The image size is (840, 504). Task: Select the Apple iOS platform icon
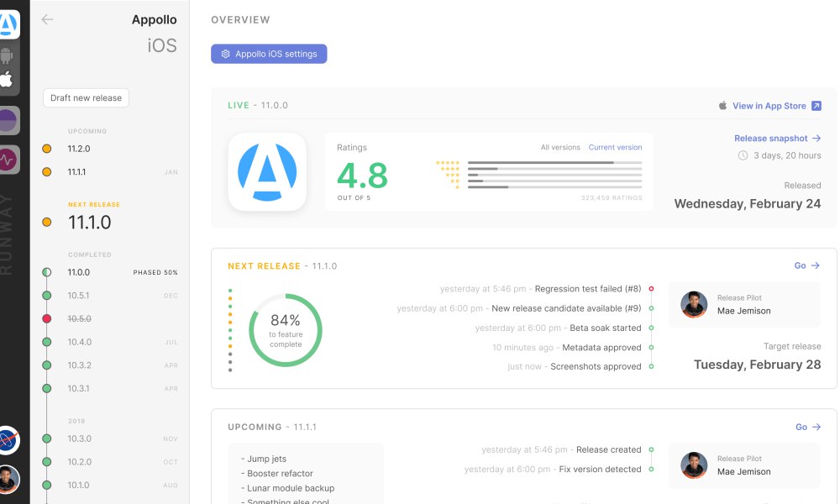pyautogui.click(x=7, y=80)
